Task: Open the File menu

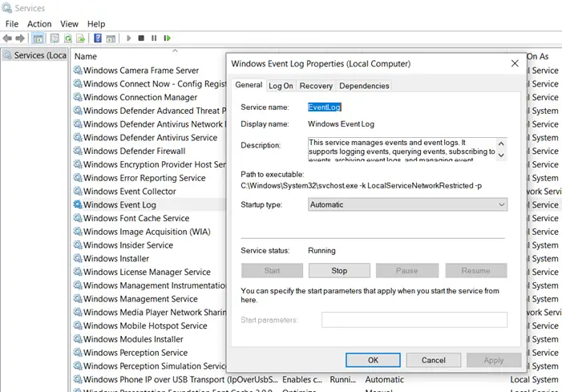Action: click(x=12, y=24)
